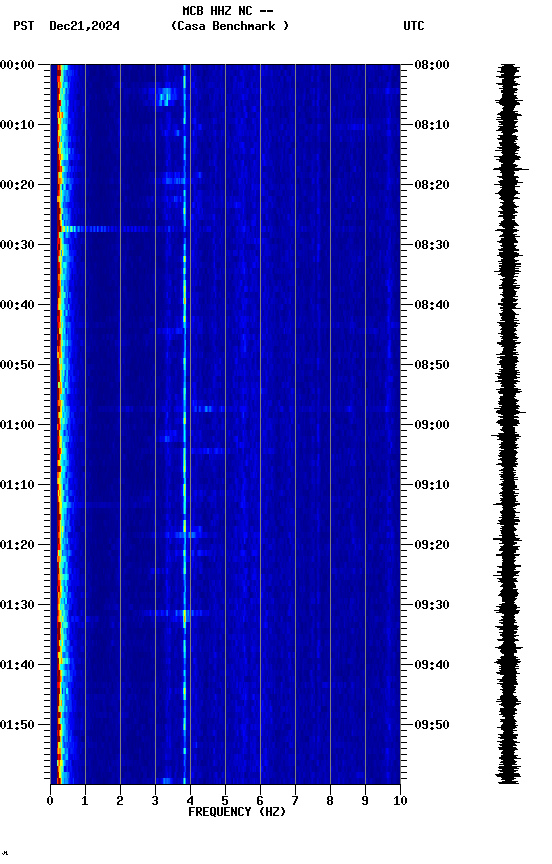
Task: Click the 'PST' timezone label
Action: (24, 26)
